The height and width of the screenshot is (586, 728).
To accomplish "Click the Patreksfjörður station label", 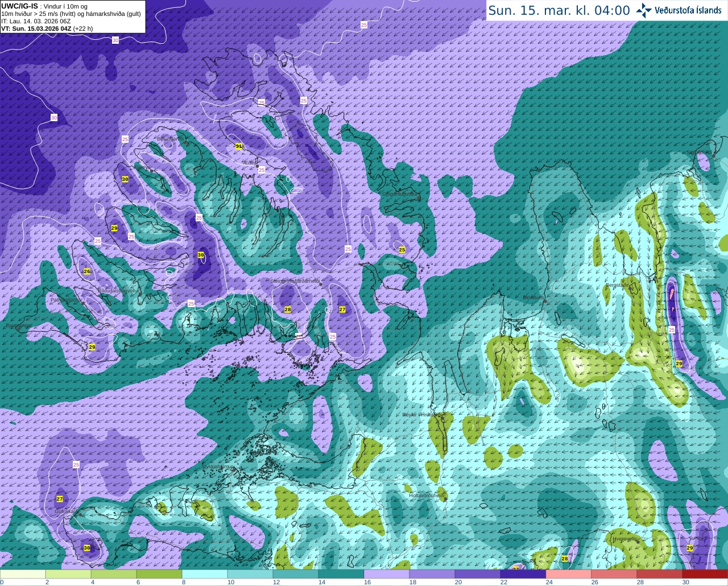I will click(66, 299).
